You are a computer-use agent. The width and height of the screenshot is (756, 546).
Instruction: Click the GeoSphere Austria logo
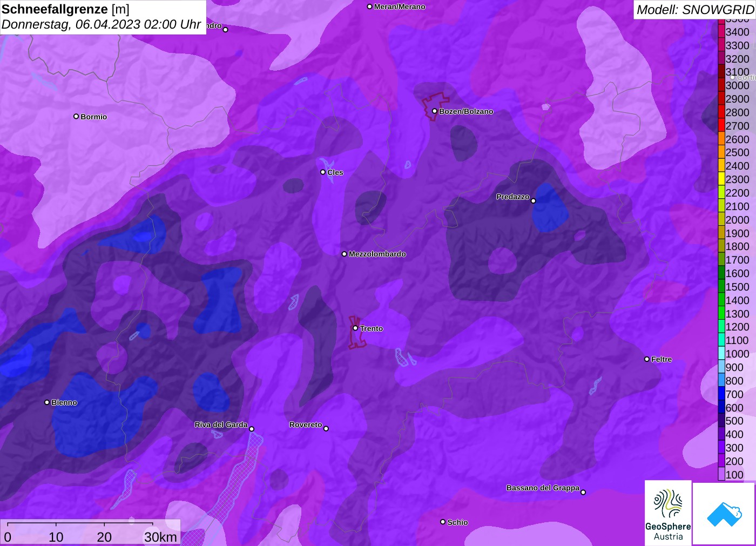coord(668,513)
